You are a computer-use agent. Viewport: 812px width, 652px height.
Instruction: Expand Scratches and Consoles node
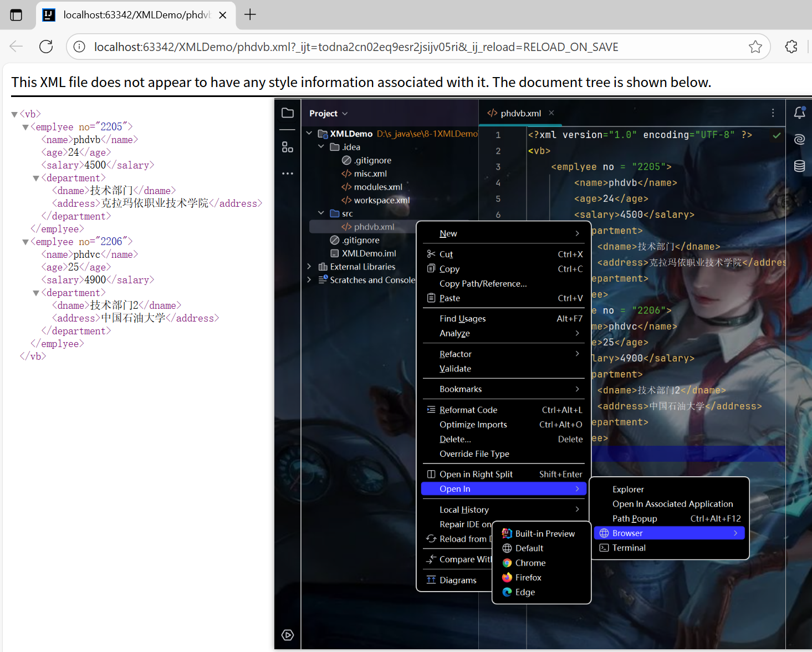(309, 279)
